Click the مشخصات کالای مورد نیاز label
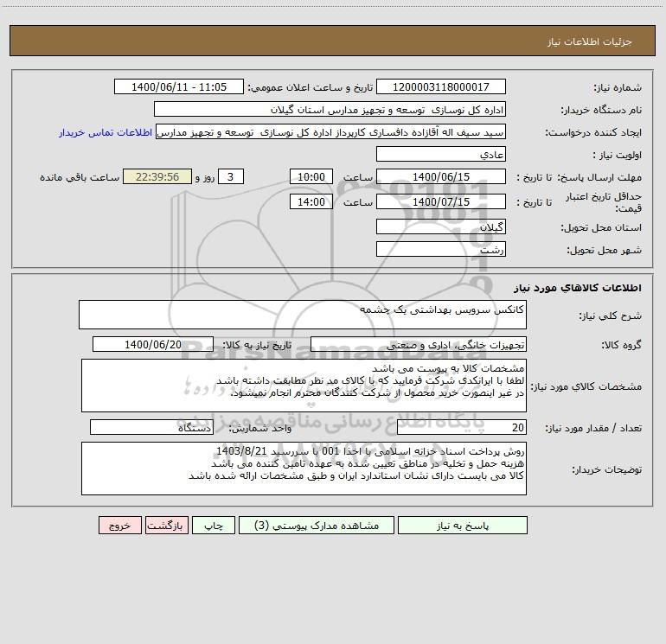Image resolution: width=666 pixels, height=644 pixels. coord(586,386)
